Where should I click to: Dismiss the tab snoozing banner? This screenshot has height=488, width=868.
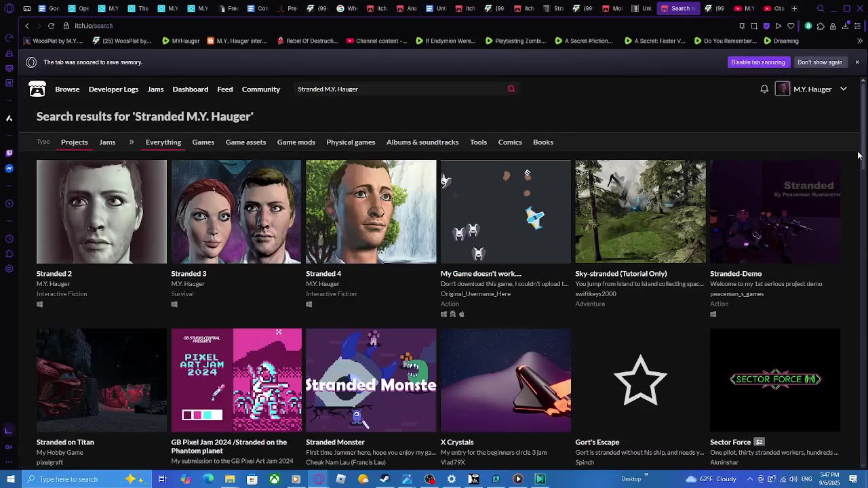857,62
